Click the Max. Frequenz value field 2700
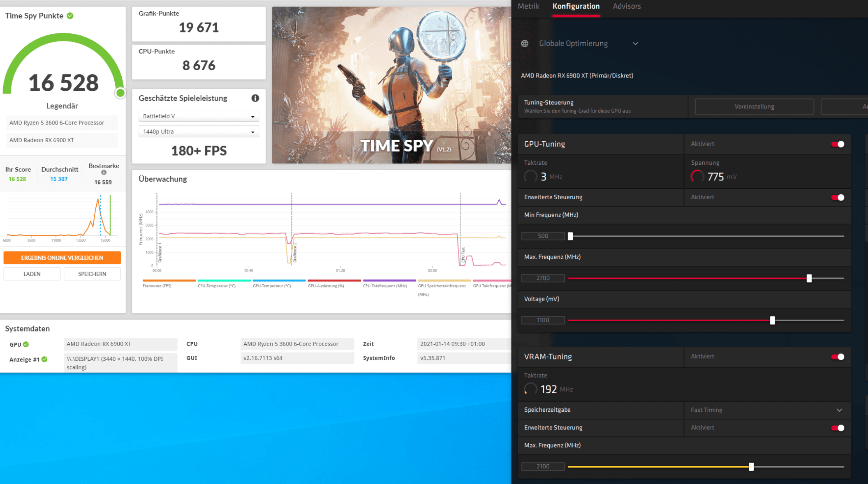The width and height of the screenshot is (868, 484). [543, 278]
